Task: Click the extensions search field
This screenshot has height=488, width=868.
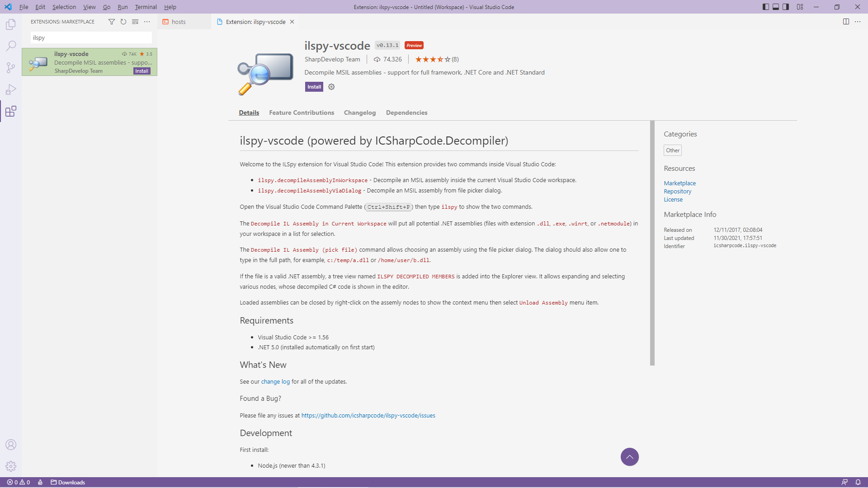Action: point(90,38)
